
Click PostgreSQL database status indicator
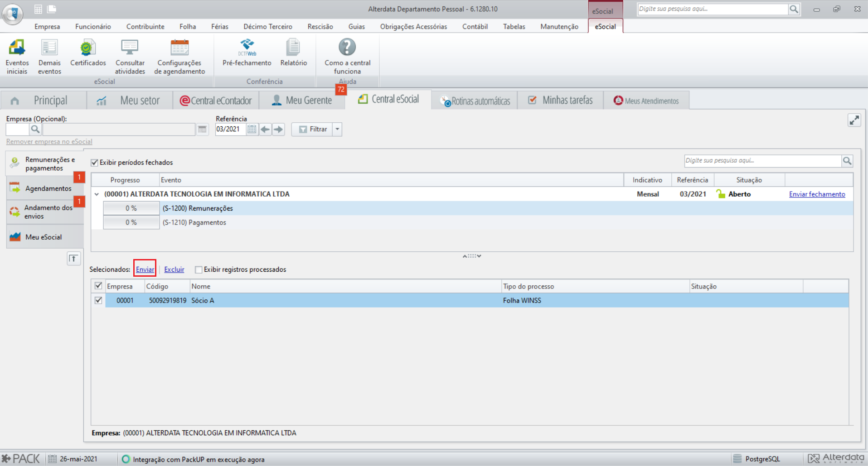pyautogui.click(x=756, y=459)
